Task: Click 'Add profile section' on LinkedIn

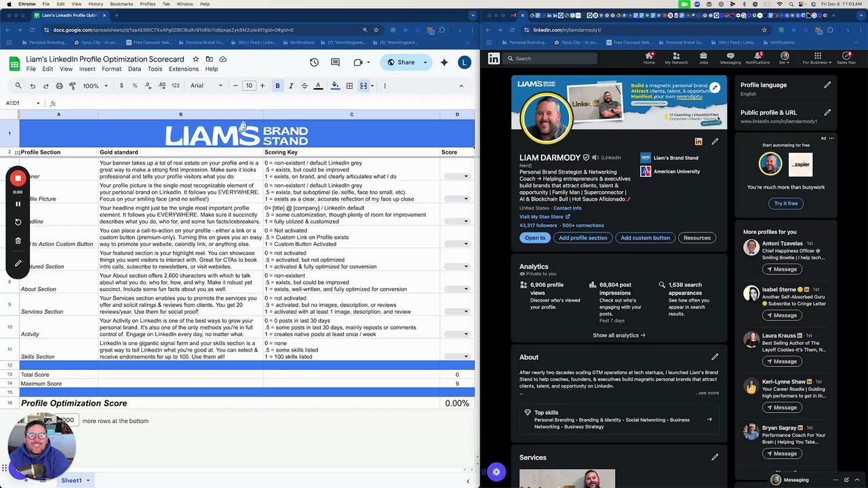Action: point(583,238)
